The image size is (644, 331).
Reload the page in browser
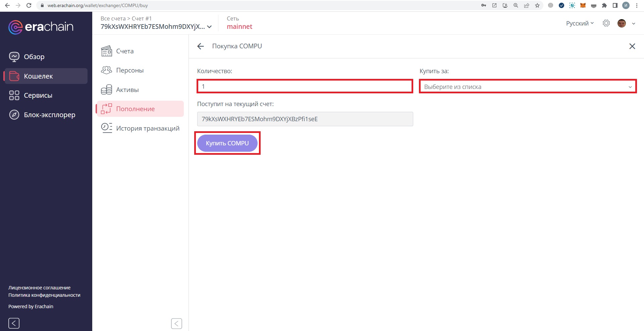pyautogui.click(x=29, y=5)
